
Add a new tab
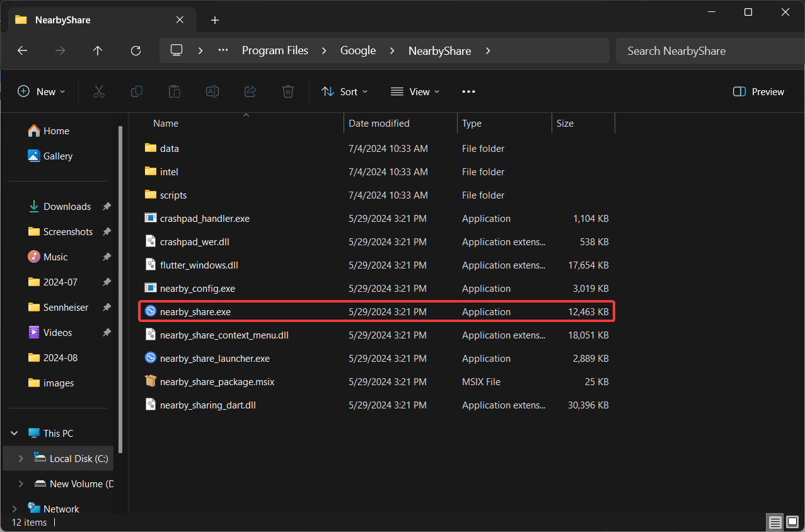click(x=215, y=20)
